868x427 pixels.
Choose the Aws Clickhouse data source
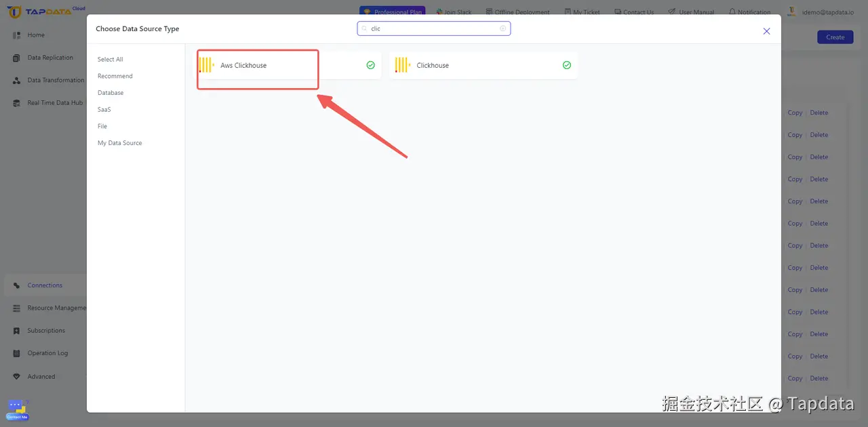289,66
